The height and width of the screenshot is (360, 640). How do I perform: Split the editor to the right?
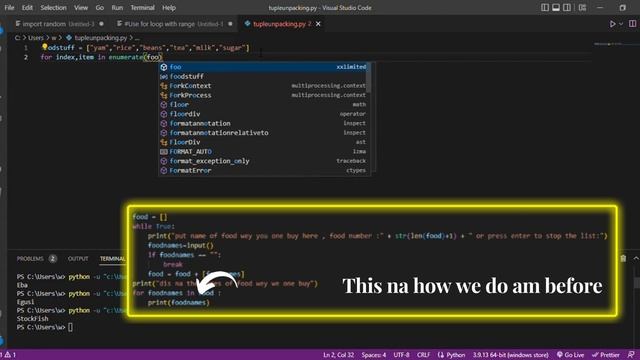click(x=632, y=24)
